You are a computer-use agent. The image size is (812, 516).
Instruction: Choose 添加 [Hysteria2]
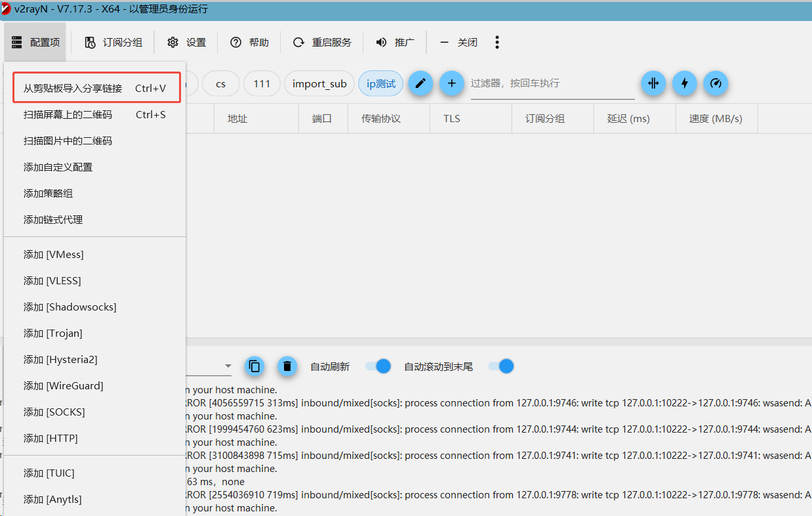click(x=95, y=359)
